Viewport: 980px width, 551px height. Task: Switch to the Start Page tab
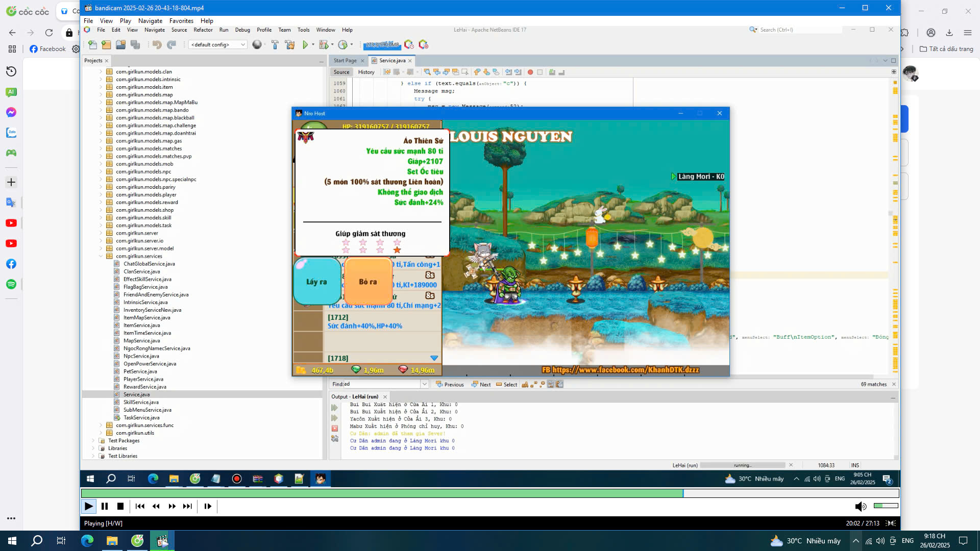pos(345,61)
